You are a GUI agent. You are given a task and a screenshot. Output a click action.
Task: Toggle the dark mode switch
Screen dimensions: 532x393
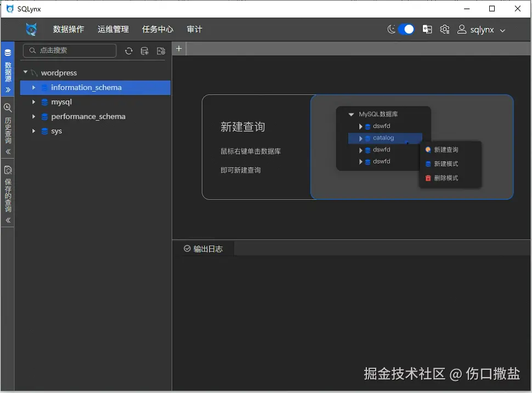click(x=406, y=30)
